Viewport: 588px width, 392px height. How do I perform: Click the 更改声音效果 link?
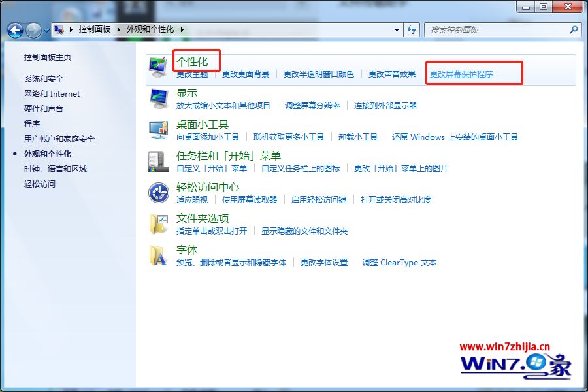tap(392, 74)
